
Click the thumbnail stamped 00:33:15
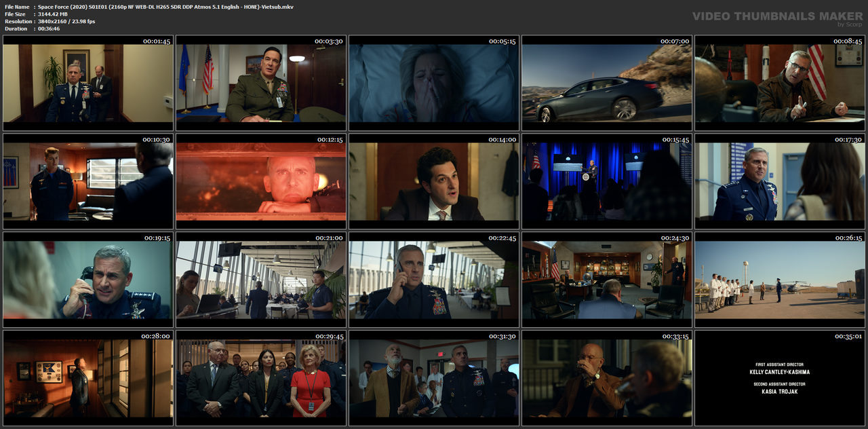coord(607,378)
